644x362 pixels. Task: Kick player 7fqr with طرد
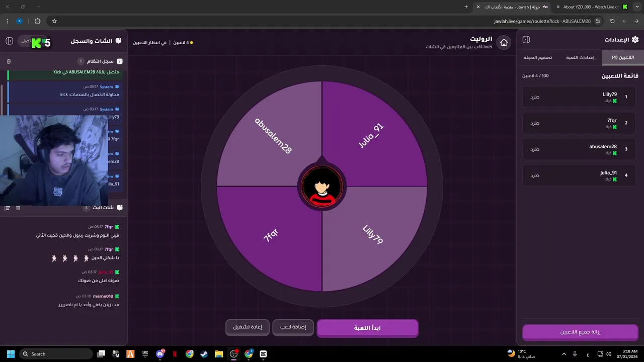pyautogui.click(x=535, y=123)
